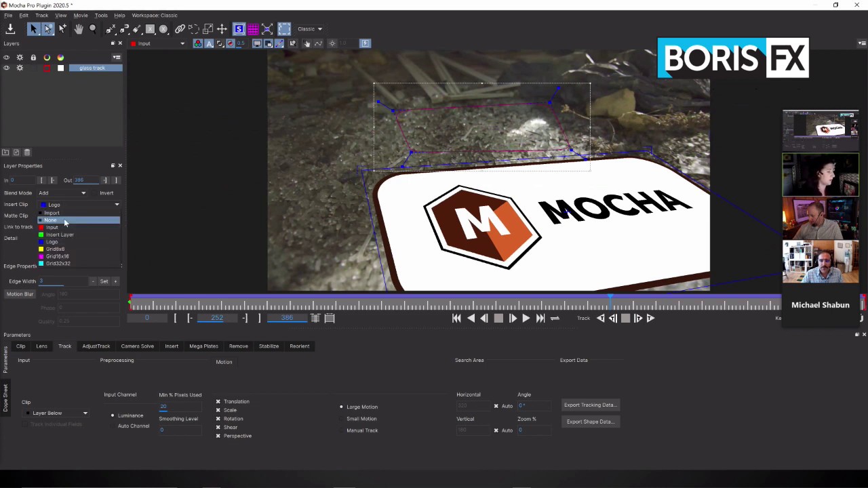This screenshot has height=488, width=868.
Task: Open the Layer Below clip dropdown
Action: pyautogui.click(x=56, y=413)
